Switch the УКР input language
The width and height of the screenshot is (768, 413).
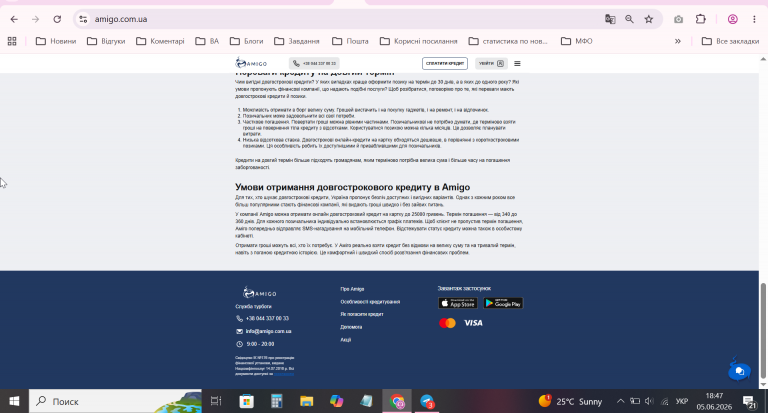[x=682, y=401]
